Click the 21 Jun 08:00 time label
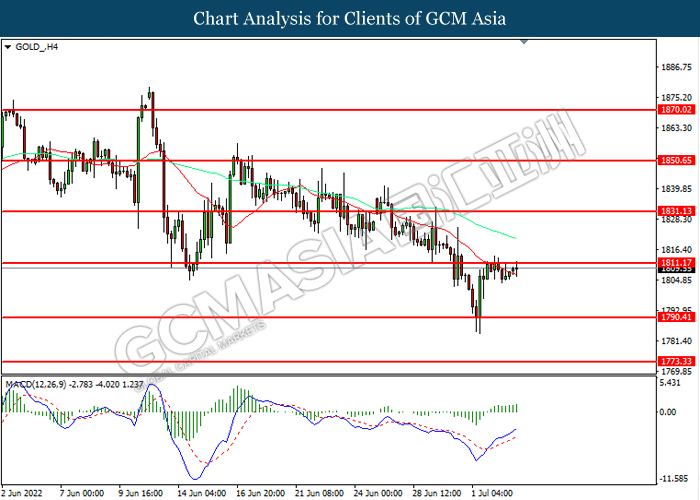Viewport: 700px width, 500px height. (319, 493)
